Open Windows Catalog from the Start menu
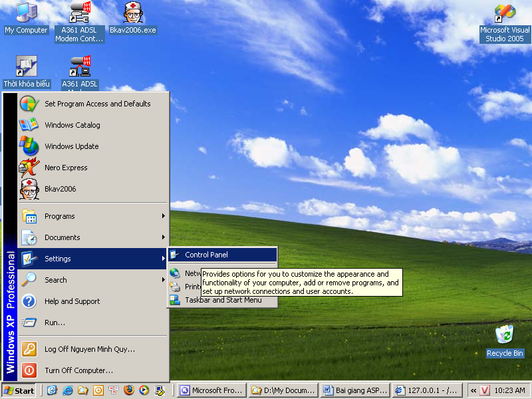 pyautogui.click(x=93, y=125)
